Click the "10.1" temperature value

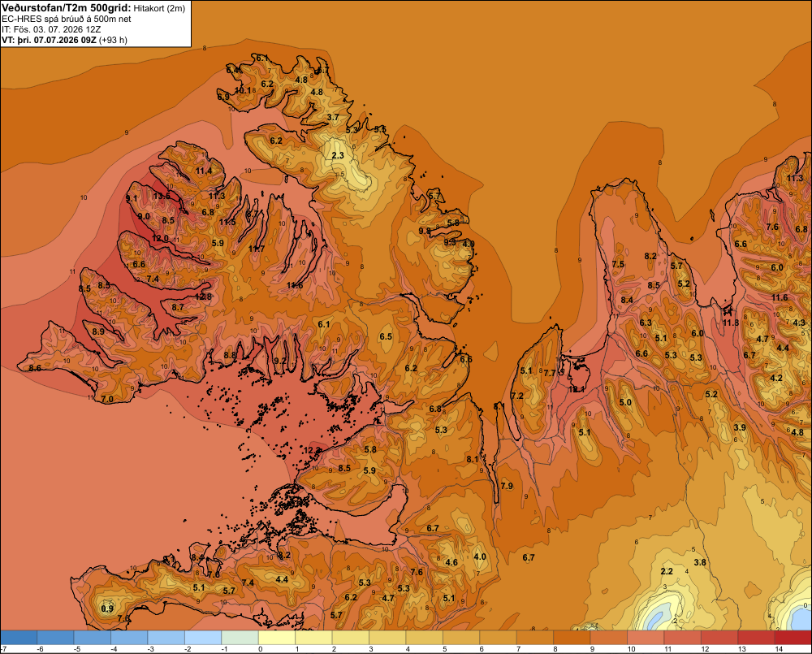click(243, 90)
